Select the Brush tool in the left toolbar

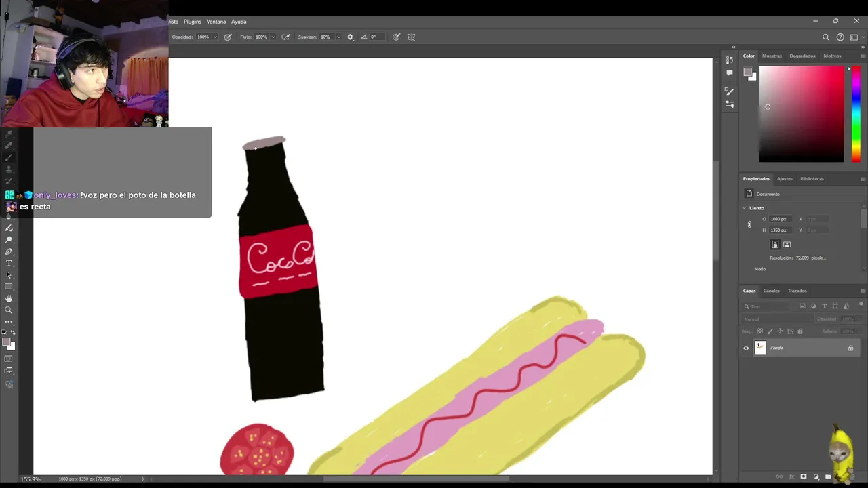tap(9, 157)
